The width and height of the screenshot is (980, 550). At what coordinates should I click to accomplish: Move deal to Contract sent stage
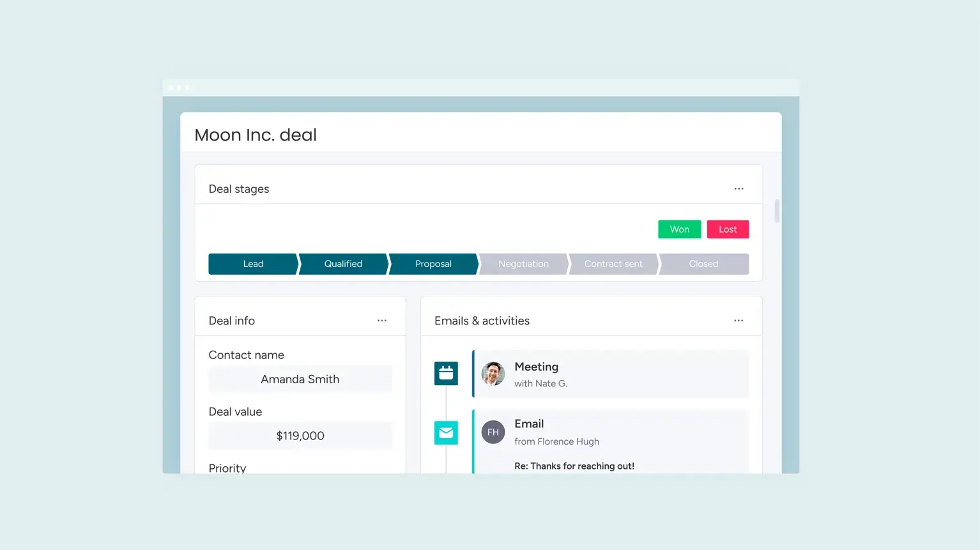click(613, 264)
